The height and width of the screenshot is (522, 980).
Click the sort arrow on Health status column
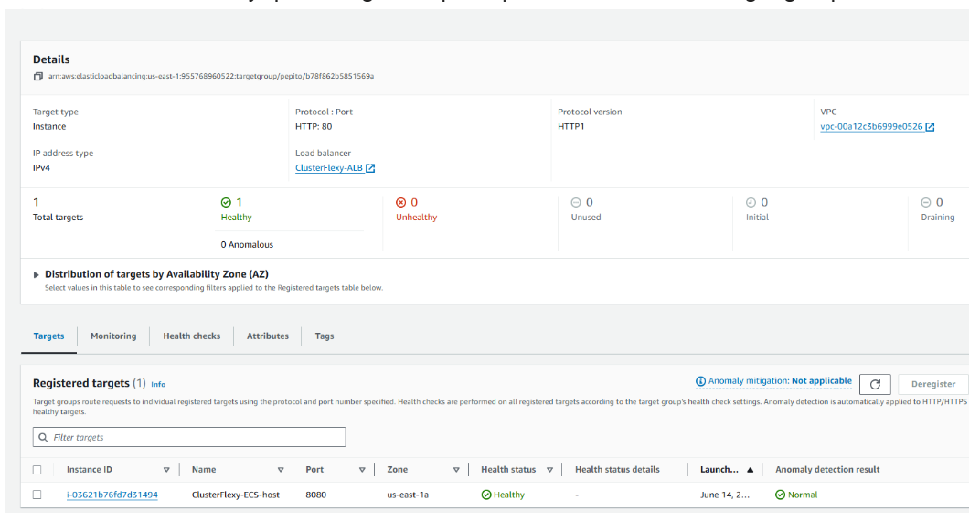(x=549, y=470)
